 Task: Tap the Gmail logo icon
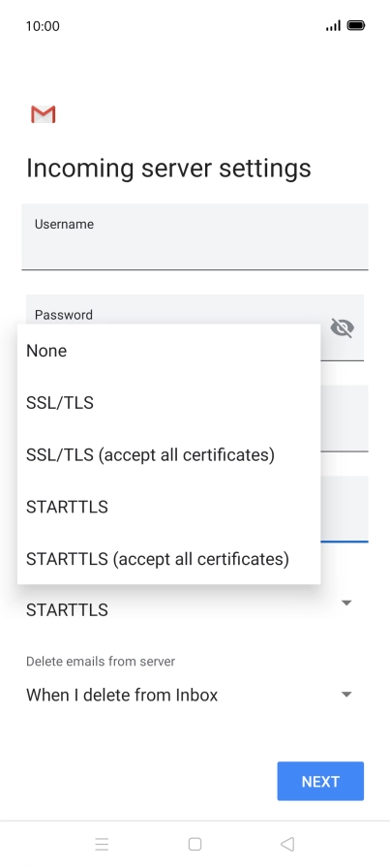coord(44,114)
